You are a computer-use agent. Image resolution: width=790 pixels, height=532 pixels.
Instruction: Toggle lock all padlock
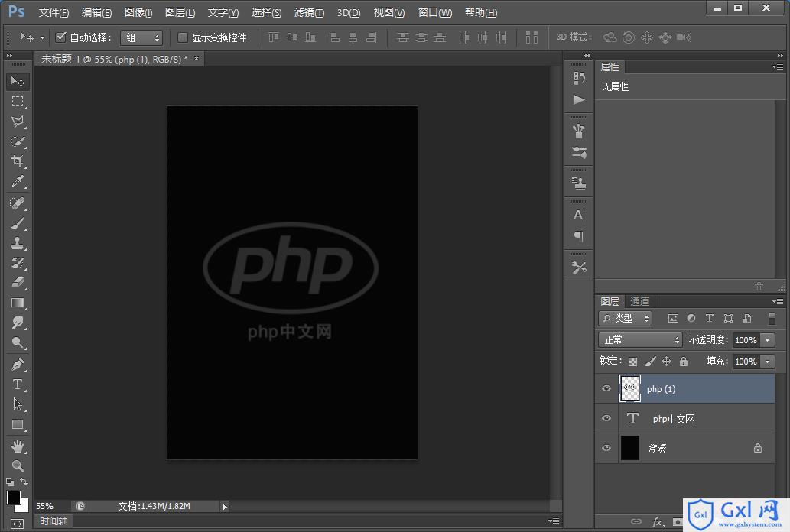683,362
